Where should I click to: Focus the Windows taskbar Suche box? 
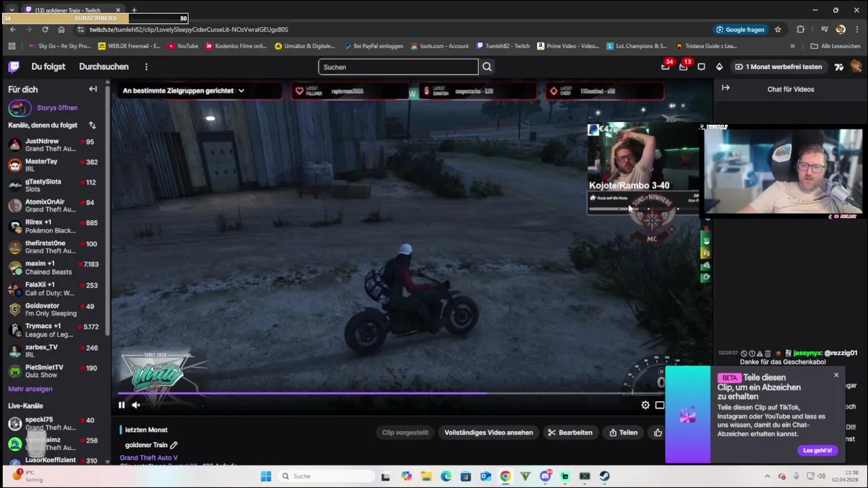pyautogui.click(x=325, y=476)
